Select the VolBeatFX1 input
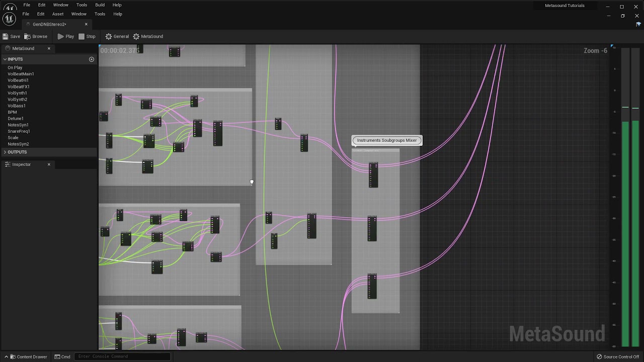This screenshot has width=644, height=362. (19, 86)
